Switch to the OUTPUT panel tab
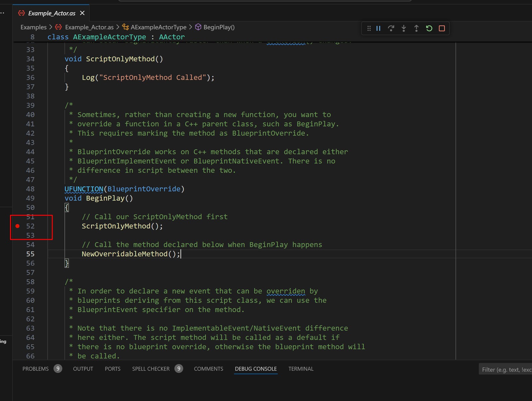 click(x=83, y=369)
